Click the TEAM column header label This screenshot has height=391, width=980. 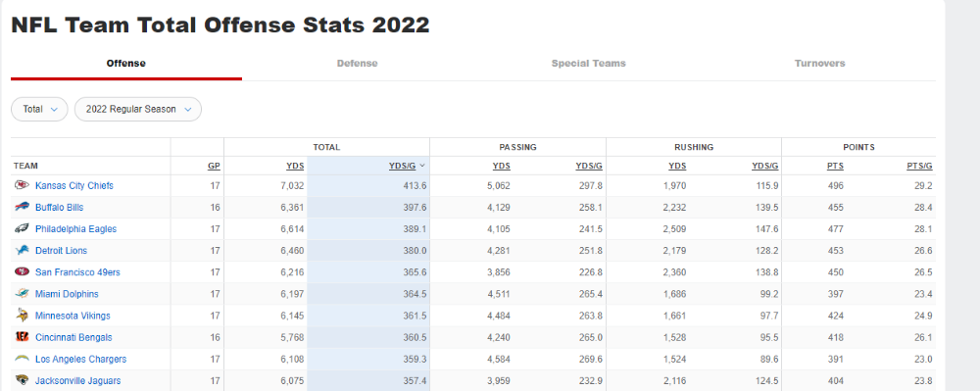click(x=25, y=166)
